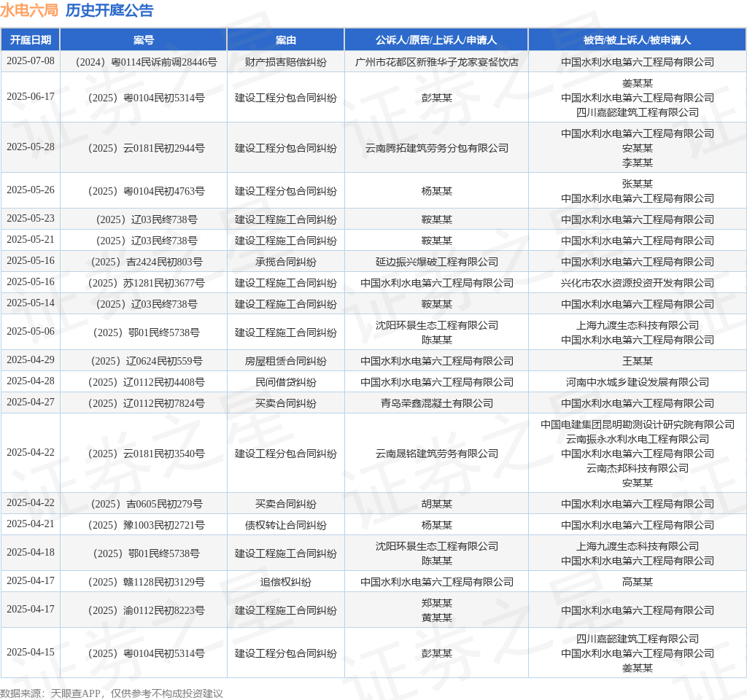Click case number 粤0114民诉前调28446号

[x=146, y=62]
